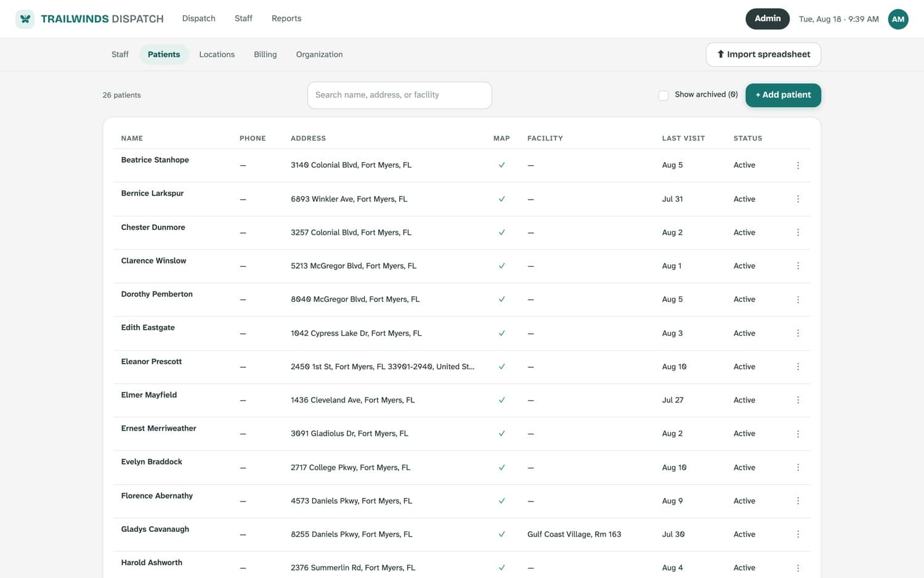Viewport: 924px width, 578px height.
Task: Click address 1436 Cleveland Ave, Fort Myers, FL
Action: 353,400
